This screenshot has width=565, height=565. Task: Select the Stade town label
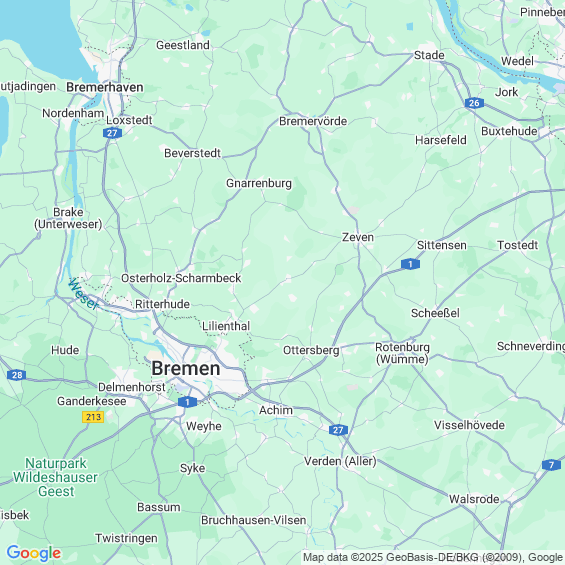tap(429, 55)
